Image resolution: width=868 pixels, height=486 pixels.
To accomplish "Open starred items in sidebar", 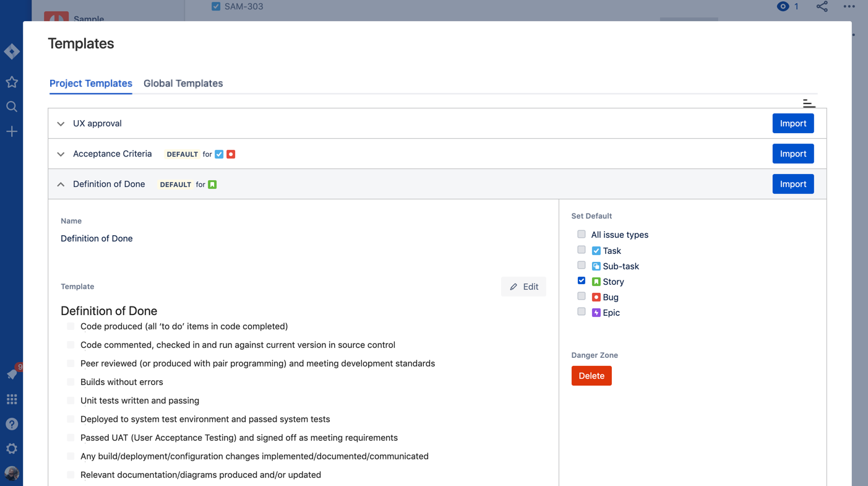I will [12, 82].
